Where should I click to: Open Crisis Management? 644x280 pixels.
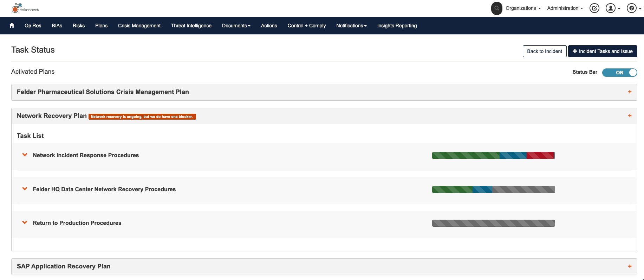point(139,26)
